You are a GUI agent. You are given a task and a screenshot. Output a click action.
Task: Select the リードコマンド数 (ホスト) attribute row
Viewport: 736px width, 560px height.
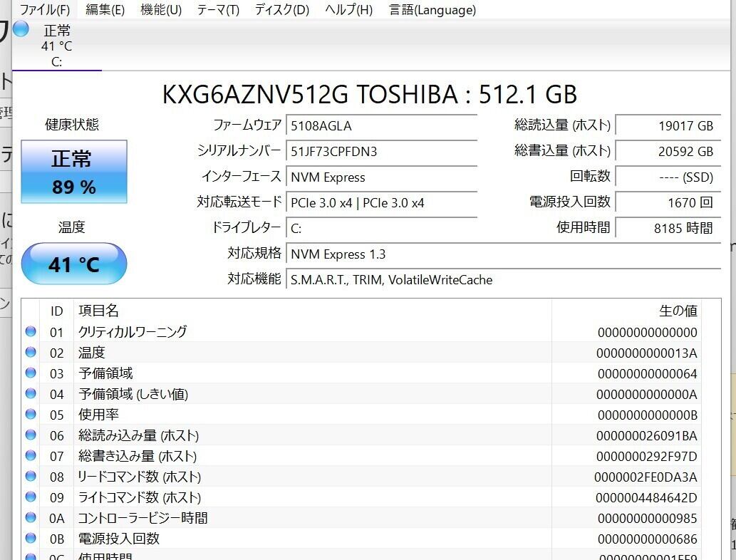[x=361, y=477]
